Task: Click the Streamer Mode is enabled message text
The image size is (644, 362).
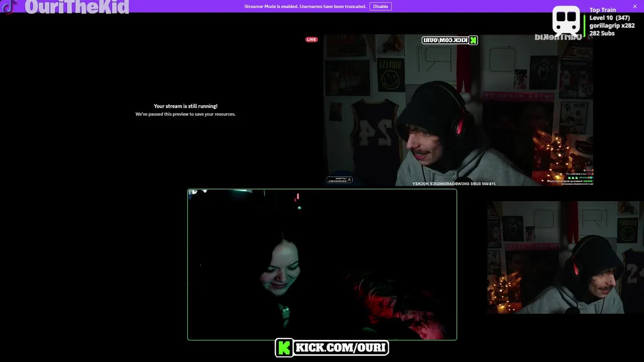Action: 305,7
